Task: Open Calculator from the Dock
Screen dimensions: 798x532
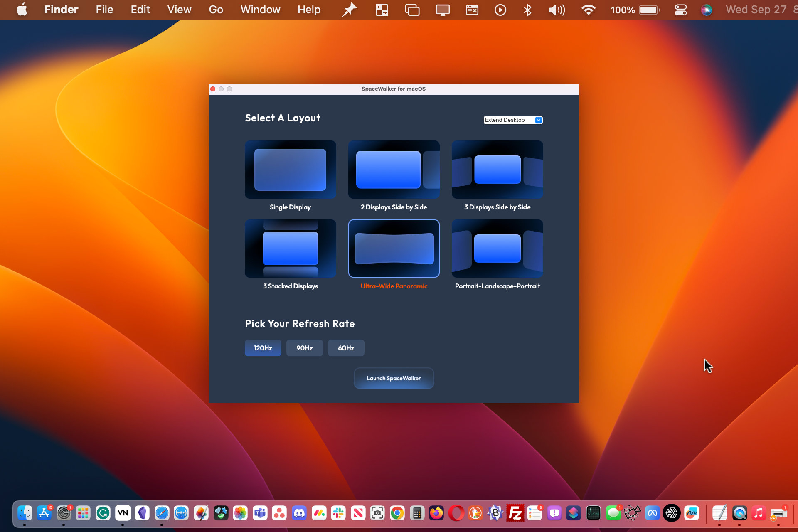Action: point(417,513)
